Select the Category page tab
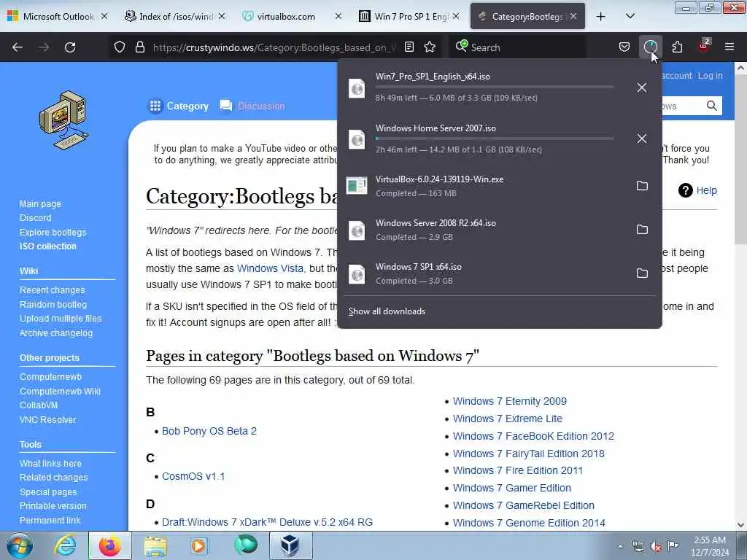 tap(179, 106)
